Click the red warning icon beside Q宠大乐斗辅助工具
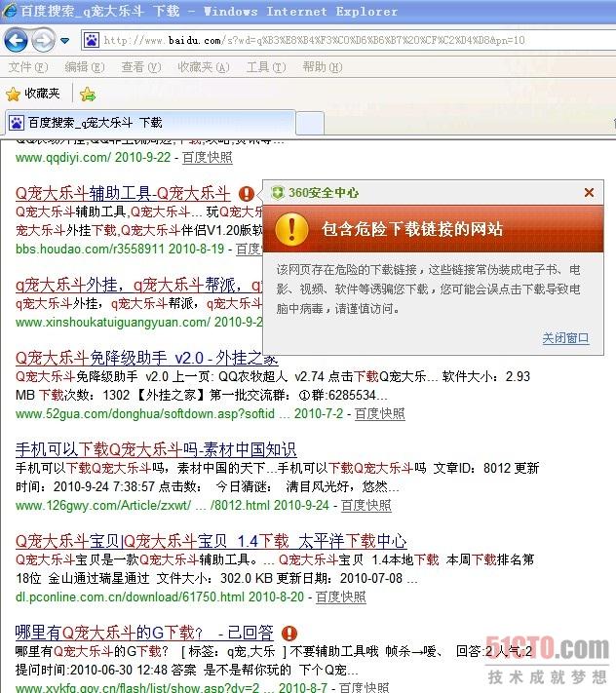This screenshot has width=616, height=693. [x=247, y=194]
